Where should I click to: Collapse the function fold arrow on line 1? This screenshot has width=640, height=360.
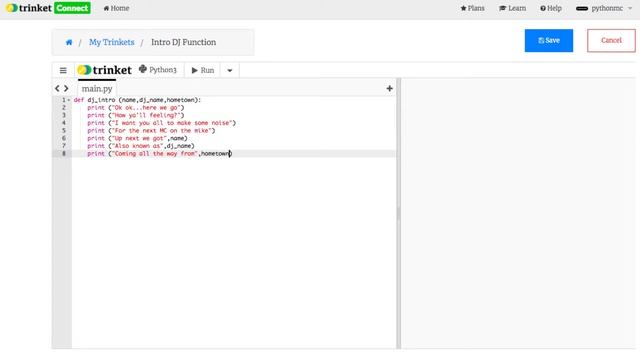tap(69, 100)
